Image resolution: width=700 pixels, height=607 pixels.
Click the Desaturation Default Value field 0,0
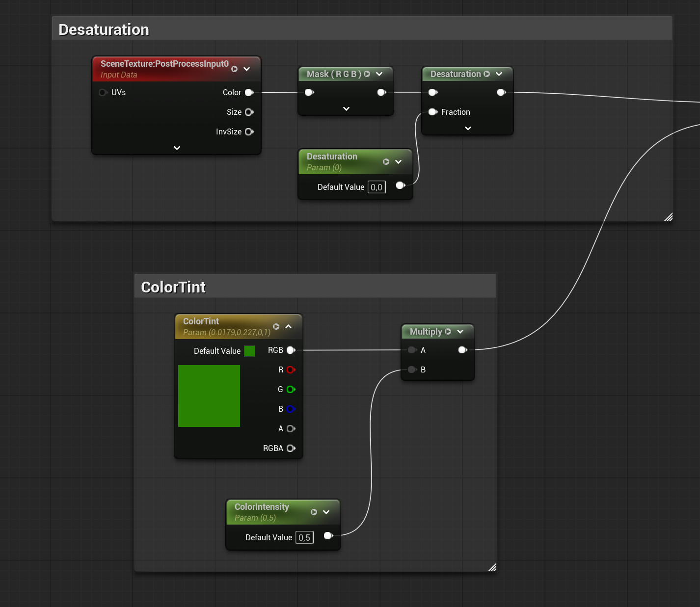click(377, 187)
